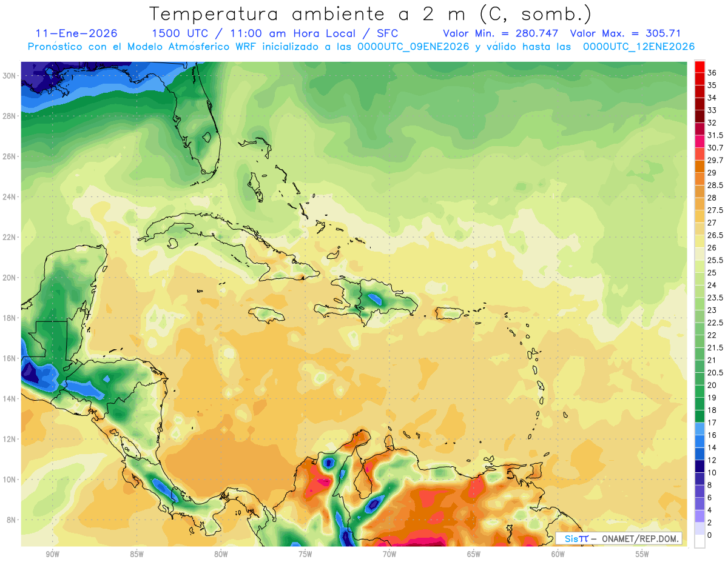Click the longitude label '70W'

[x=389, y=554]
